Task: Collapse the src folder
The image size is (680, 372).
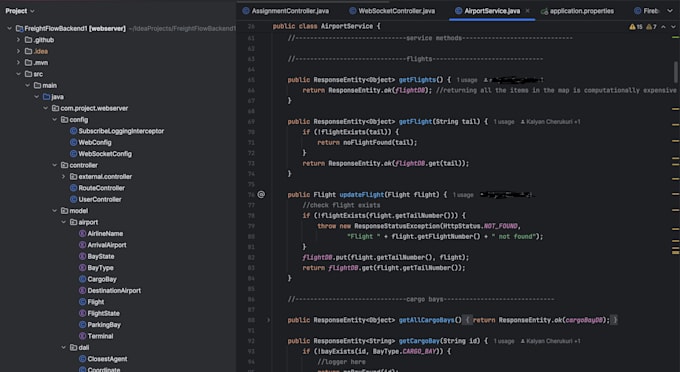Action: [18, 74]
